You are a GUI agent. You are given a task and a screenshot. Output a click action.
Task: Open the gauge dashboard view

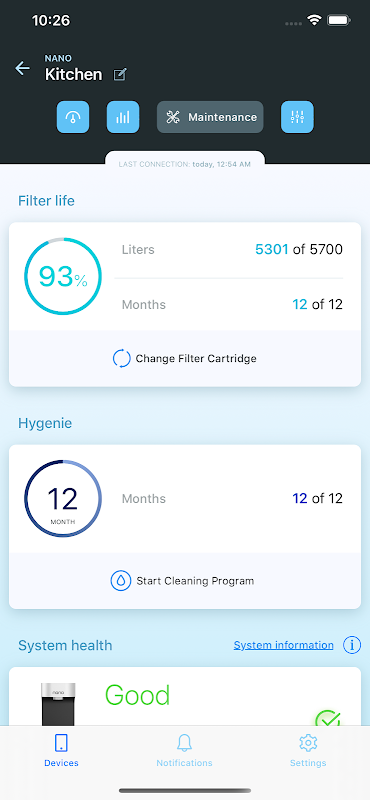coord(73,117)
